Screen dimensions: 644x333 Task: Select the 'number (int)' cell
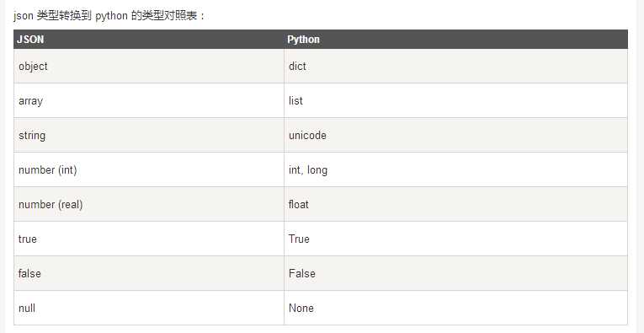pos(149,169)
